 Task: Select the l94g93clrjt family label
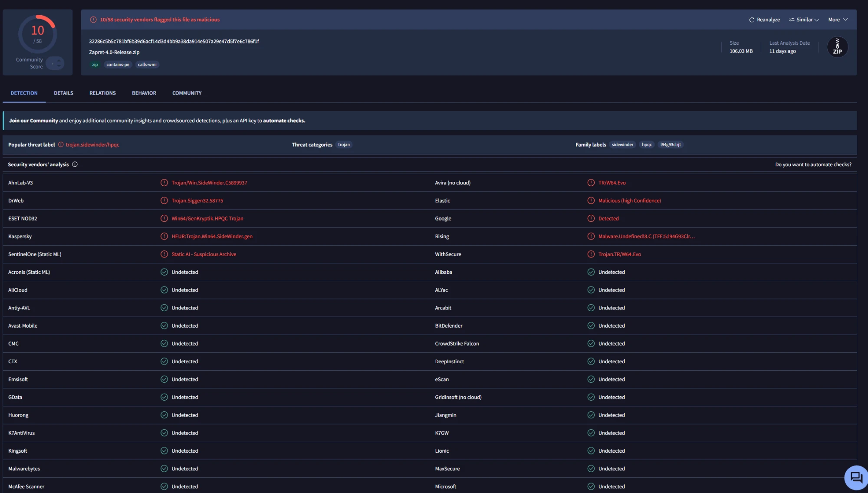[x=671, y=145]
